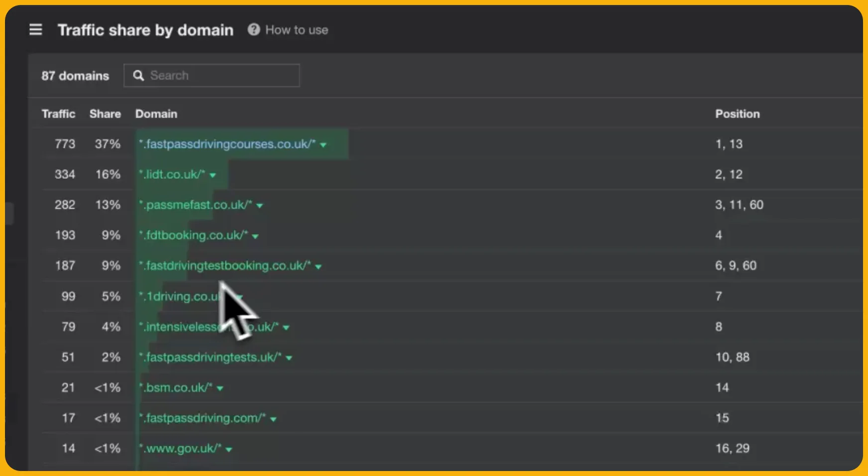The image size is (868, 476).
Task: Open the www.gov.uk domain link
Action: point(180,448)
